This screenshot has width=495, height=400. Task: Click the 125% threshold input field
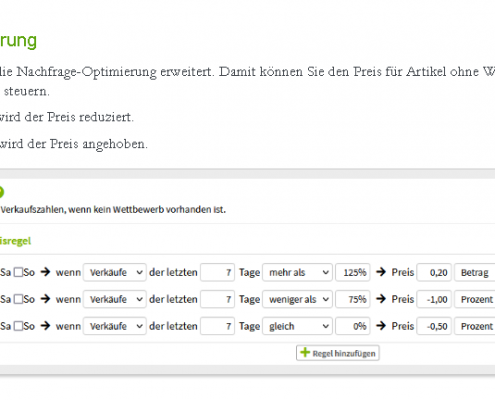353,272
